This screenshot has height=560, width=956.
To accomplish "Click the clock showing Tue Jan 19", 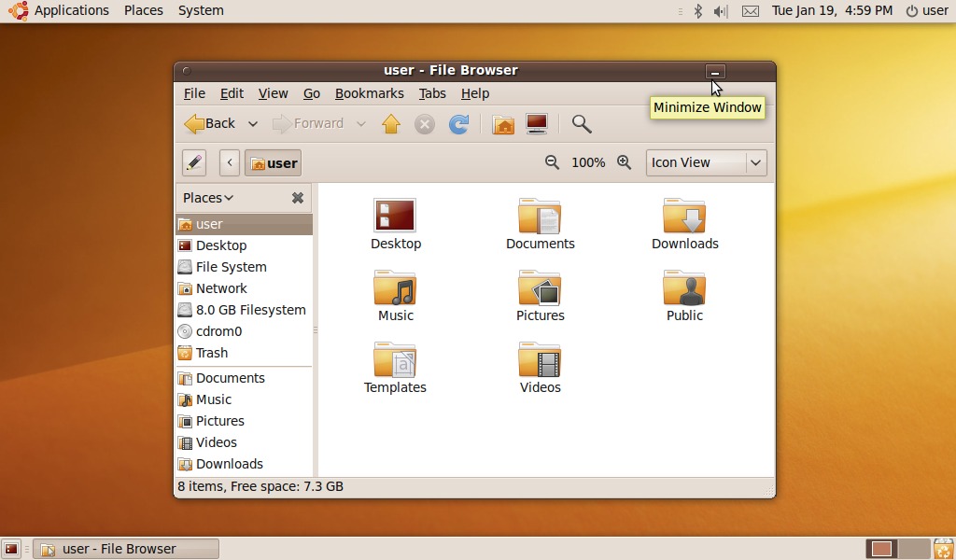I will point(832,10).
